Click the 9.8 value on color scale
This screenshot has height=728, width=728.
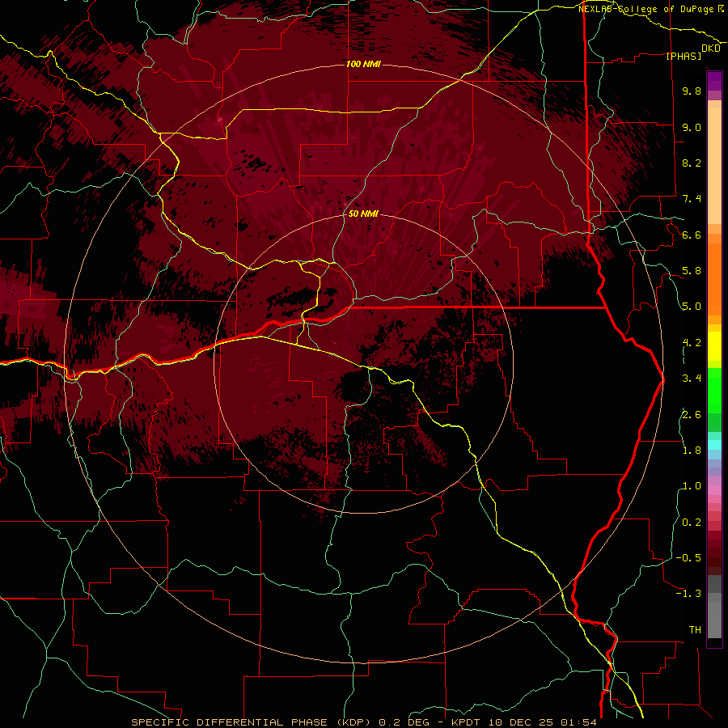coord(692,91)
